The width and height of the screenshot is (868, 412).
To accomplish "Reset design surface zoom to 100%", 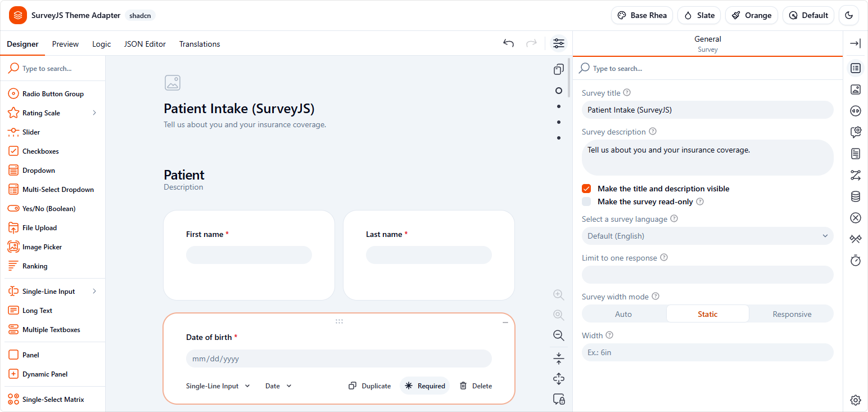I will [559, 315].
